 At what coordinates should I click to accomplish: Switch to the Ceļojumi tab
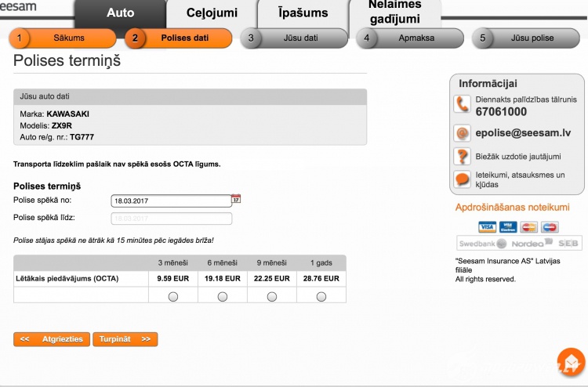212,13
